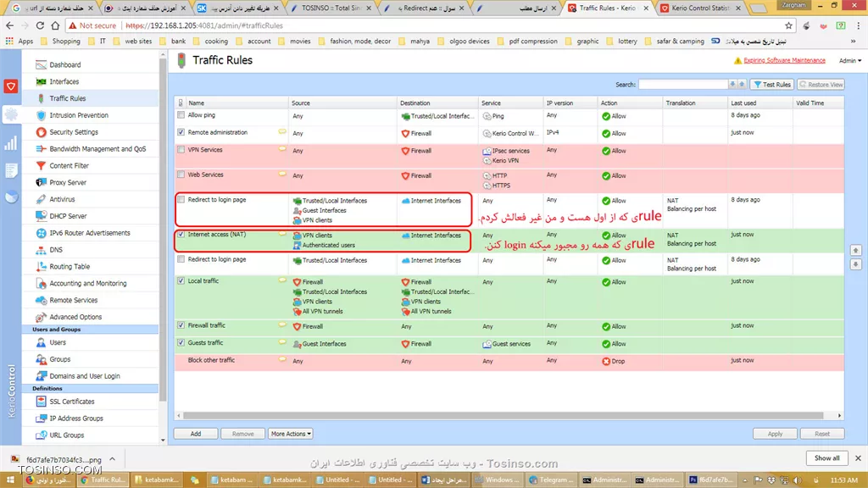Select the DHCP Server icon
The width and height of the screenshot is (868, 488).
click(x=42, y=216)
